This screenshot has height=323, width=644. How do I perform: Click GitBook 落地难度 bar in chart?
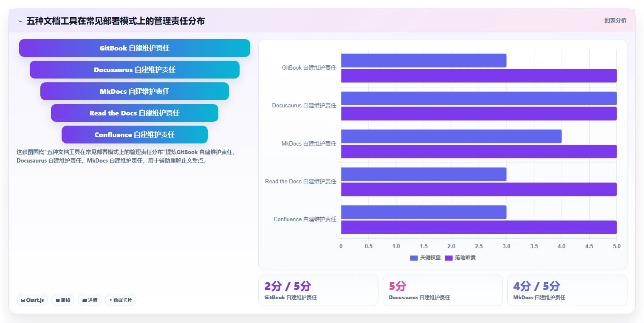click(x=479, y=76)
